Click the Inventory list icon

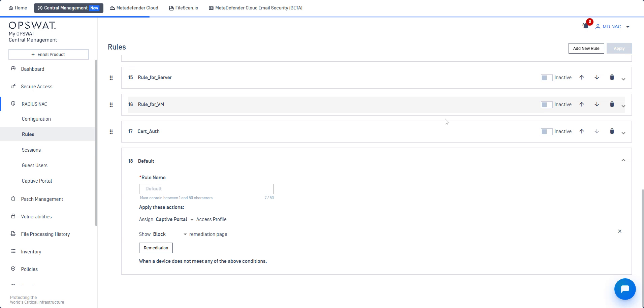[x=13, y=251]
